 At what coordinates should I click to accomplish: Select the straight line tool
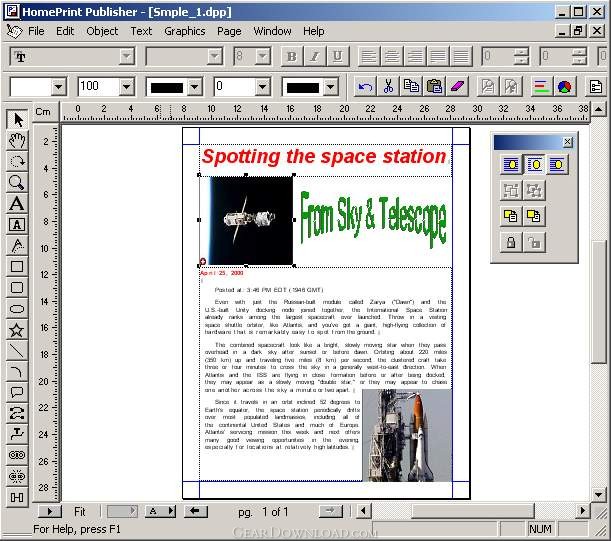tap(17, 351)
